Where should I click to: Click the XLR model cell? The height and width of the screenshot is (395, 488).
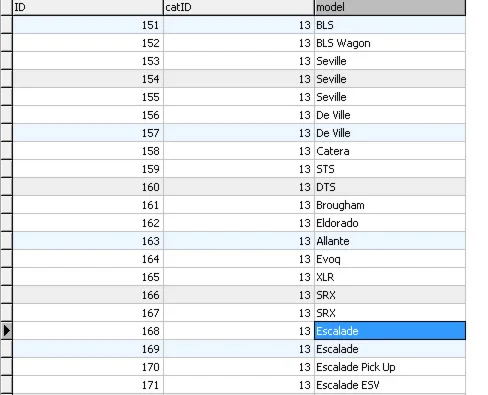pos(390,277)
